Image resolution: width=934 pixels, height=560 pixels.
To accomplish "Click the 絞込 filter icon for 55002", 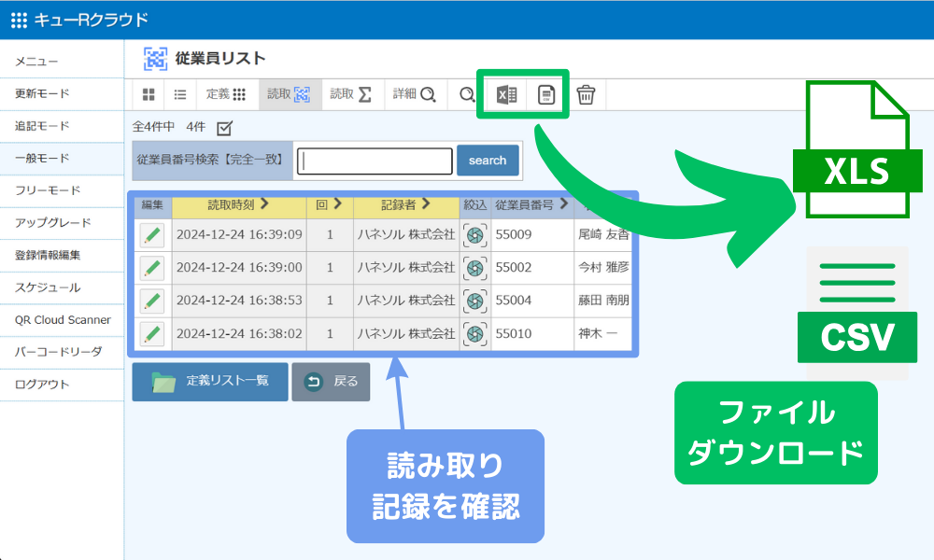I will tap(474, 269).
